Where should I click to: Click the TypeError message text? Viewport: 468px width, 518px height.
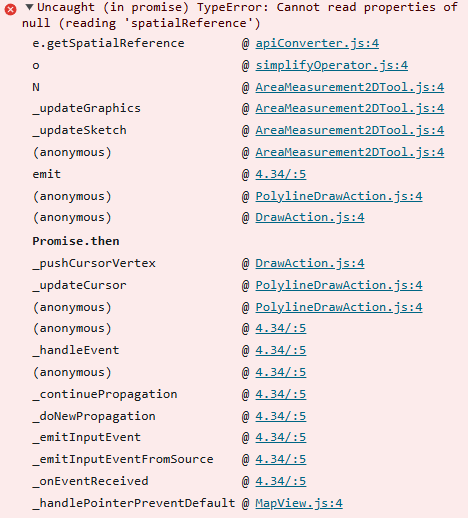pos(240,15)
